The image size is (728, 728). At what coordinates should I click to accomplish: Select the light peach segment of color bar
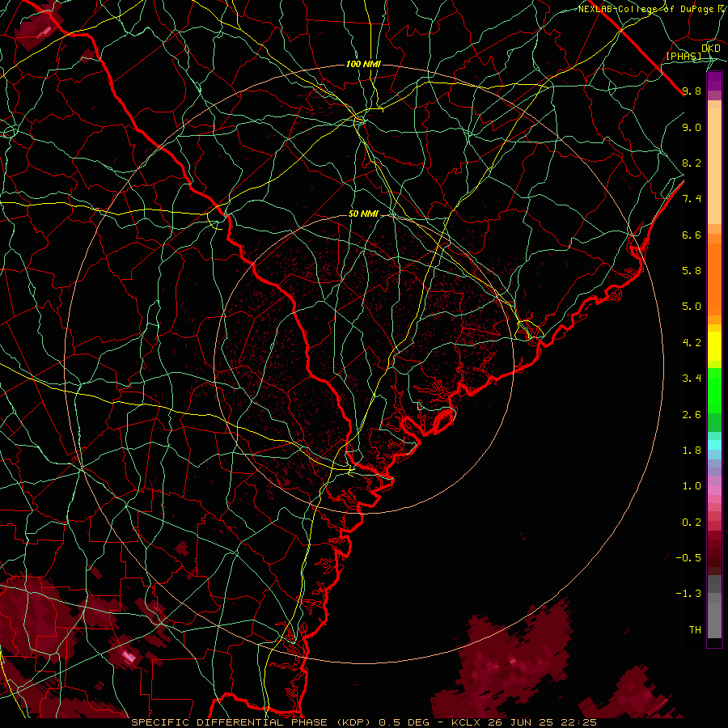714,166
